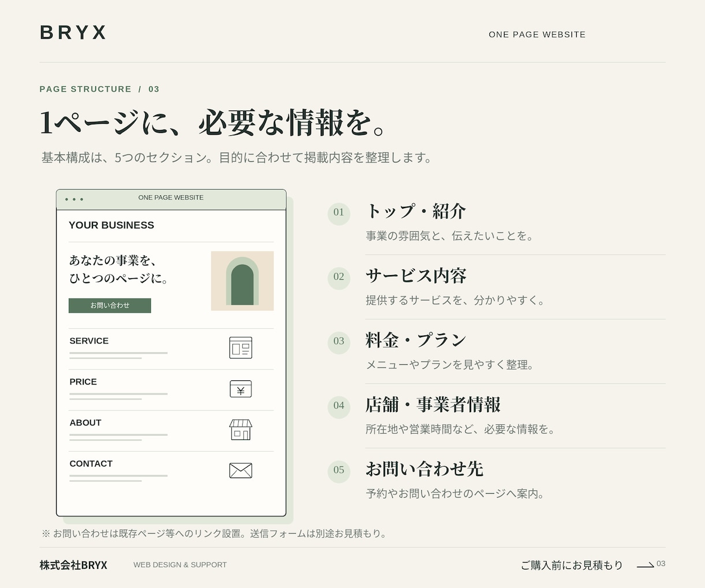Click the heading お問い合わせ先

click(425, 469)
